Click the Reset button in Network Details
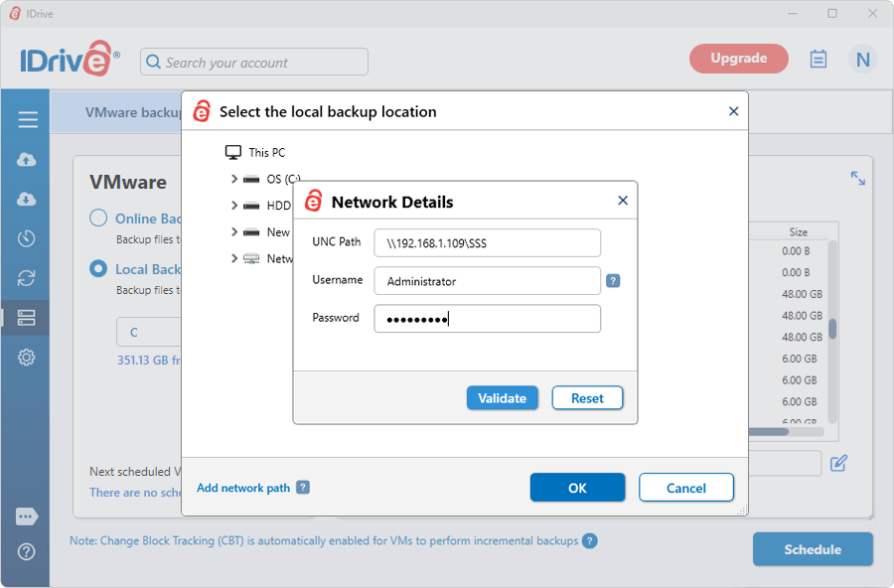Screen dimensions: 894x588 (x=587, y=398)
